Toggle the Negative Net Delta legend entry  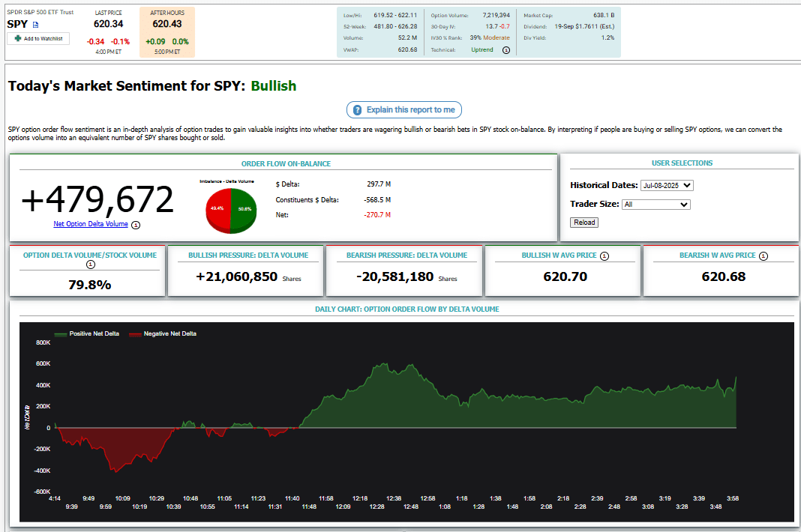click(163, 334)
